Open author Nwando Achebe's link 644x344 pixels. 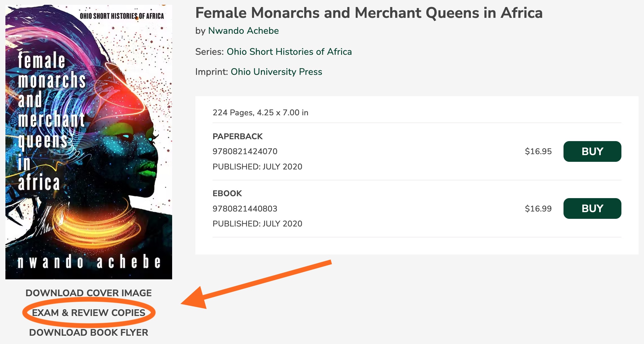[x=243, y=31]
